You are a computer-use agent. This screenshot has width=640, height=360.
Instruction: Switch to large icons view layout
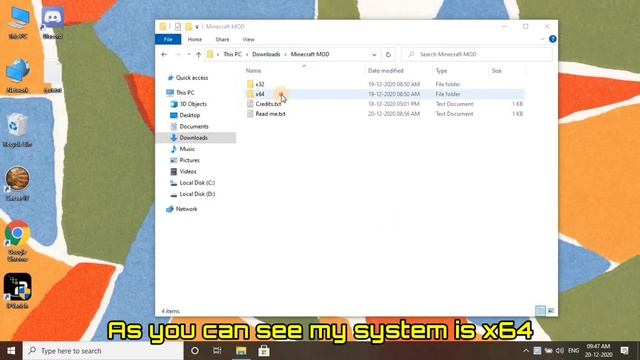pyautogui.click(x=551, y=311)
